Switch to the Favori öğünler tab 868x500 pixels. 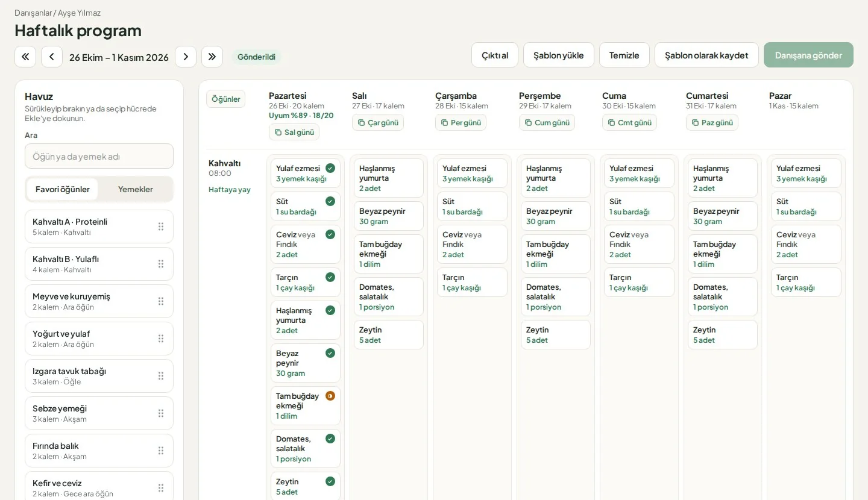pos(63,189)
